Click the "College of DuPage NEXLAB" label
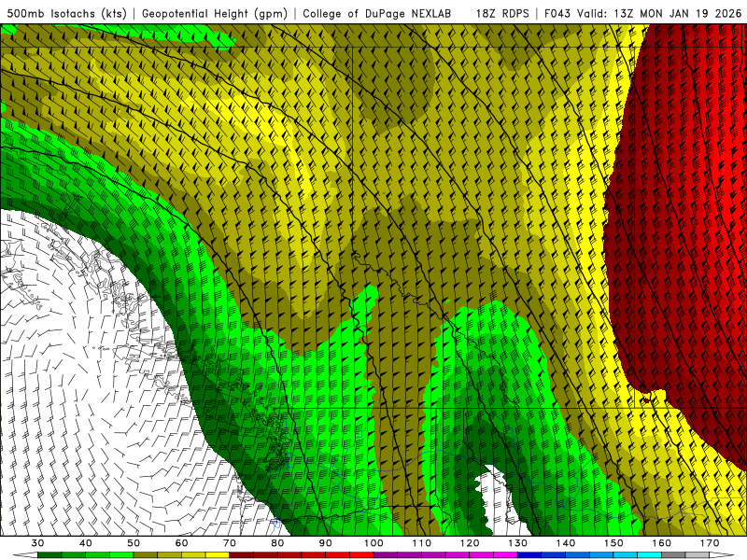Image resolution: width=747 pixels, height=560 pixels. 377,13
